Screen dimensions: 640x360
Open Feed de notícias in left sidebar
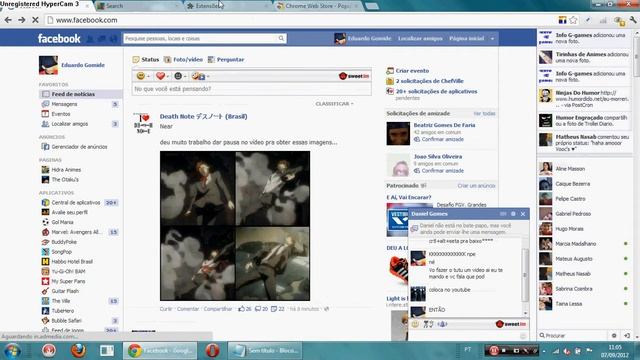pyautogui.click(x=80, y=94)
